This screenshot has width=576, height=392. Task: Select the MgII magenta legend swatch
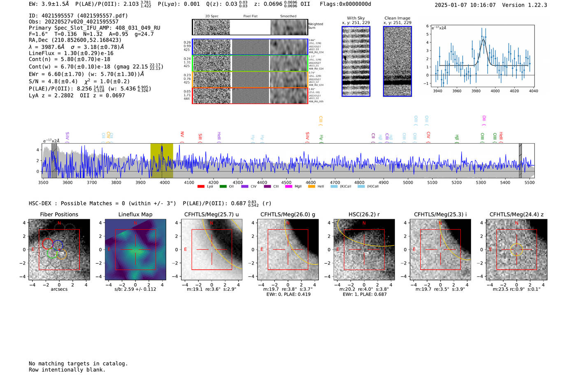(x=290, y=186)
